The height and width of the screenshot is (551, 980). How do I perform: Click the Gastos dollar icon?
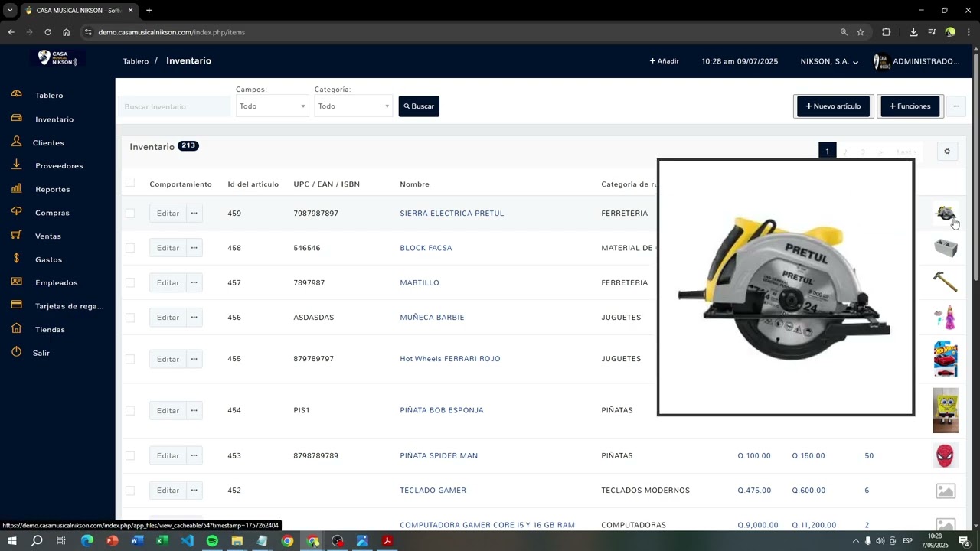click(x=16, y=259)
